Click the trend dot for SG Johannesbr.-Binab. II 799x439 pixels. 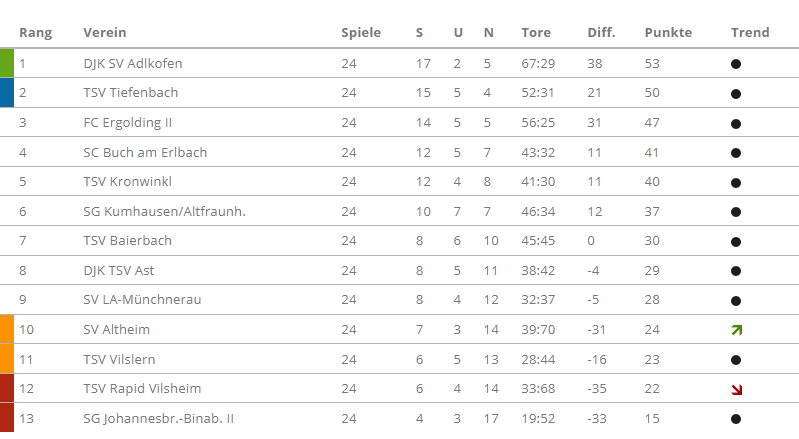(x=736, y=419)
